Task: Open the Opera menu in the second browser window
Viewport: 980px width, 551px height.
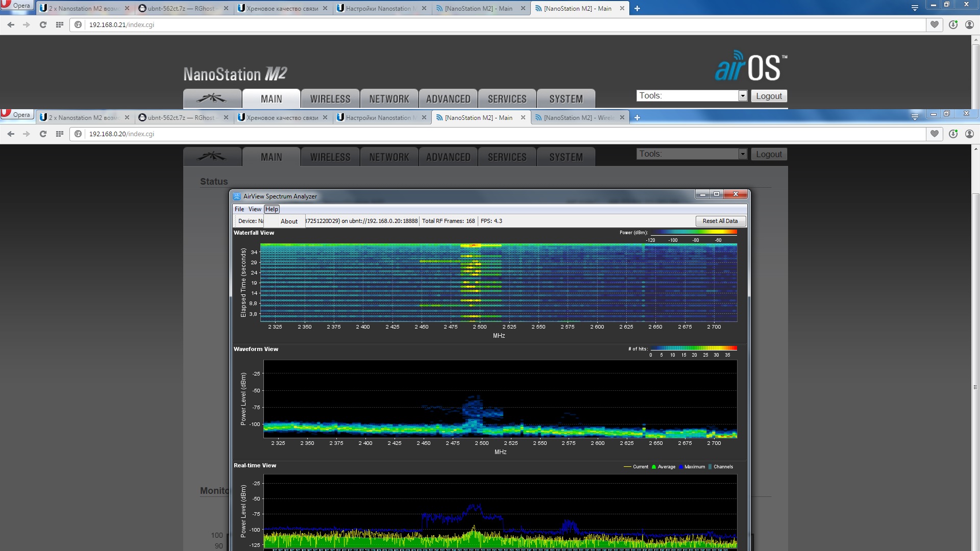Action: tap(17, 115)
